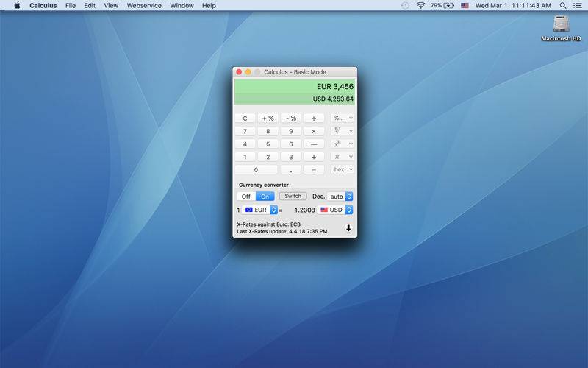Viewport: 588px width, 368px height.
Task: Click the menu bar date and time
Action: tap(513, 6)
